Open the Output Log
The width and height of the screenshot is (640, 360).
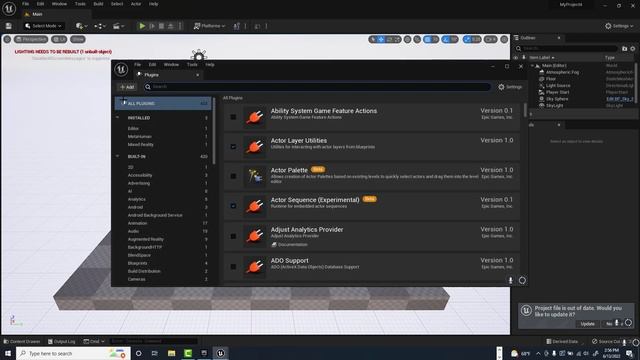click(x=61, y=341)
